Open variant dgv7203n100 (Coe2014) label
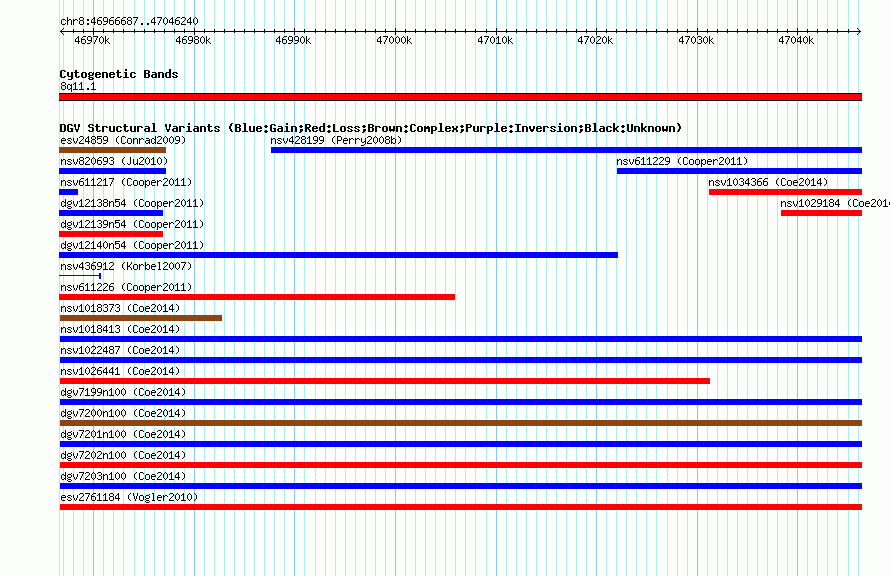This screenshot has height=576, width=890. coord(123,476)
